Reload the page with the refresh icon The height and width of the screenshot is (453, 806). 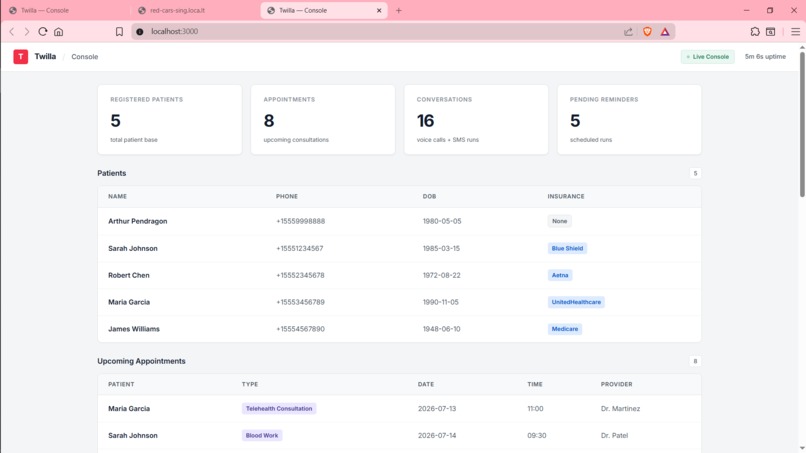43,31
